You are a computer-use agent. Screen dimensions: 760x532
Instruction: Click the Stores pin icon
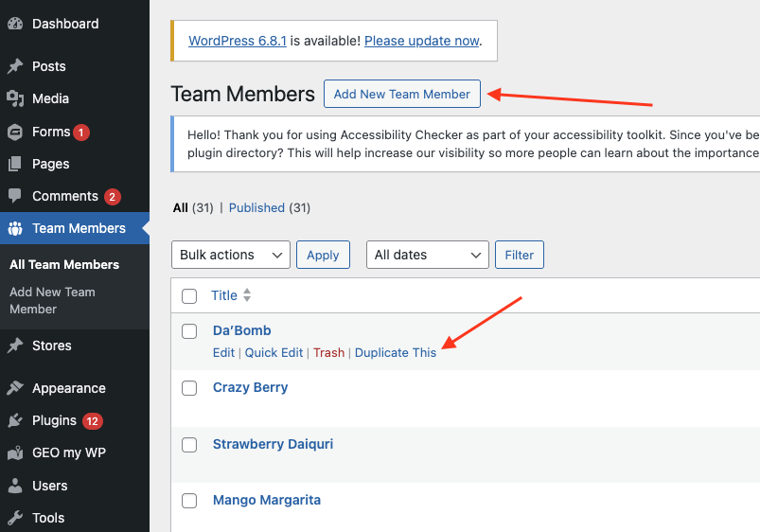click(15, 346)
